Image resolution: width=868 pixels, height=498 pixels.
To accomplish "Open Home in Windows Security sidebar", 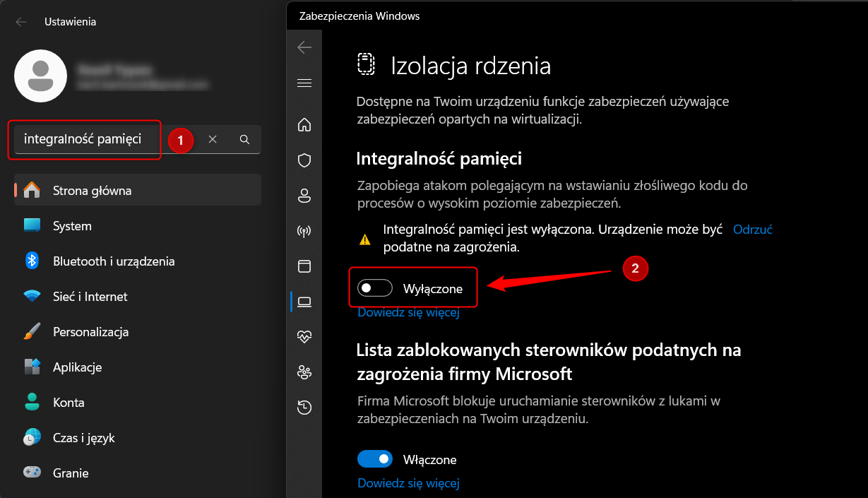I will point(304,125).
